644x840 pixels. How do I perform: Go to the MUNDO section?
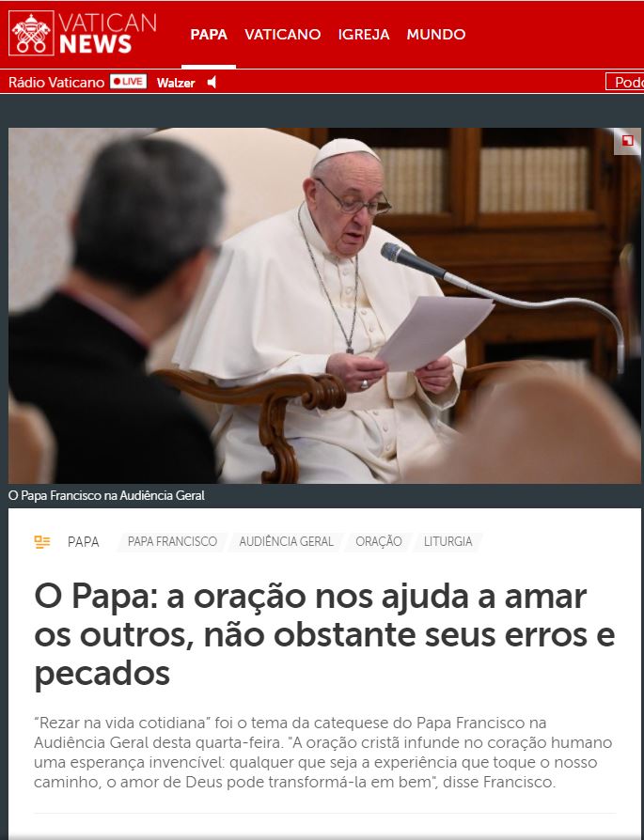(x=436, y=34)
